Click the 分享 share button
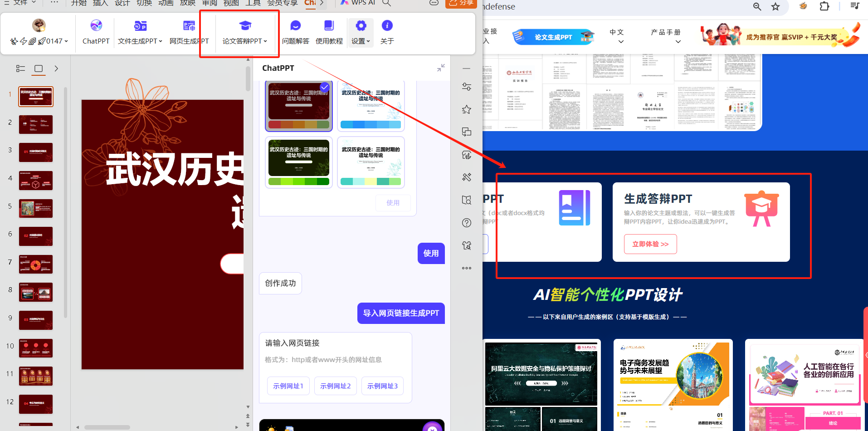Image resolution: width=868 pixels, height=431 pixels. click(461, 3)
